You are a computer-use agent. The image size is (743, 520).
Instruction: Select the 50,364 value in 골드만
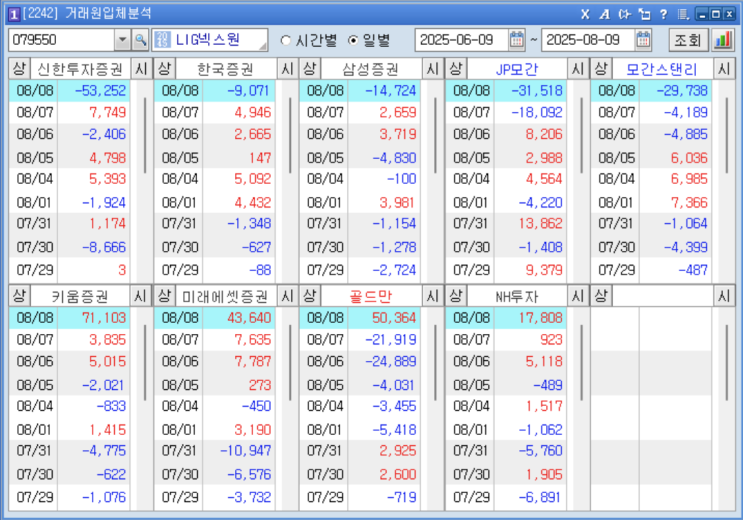394,318
